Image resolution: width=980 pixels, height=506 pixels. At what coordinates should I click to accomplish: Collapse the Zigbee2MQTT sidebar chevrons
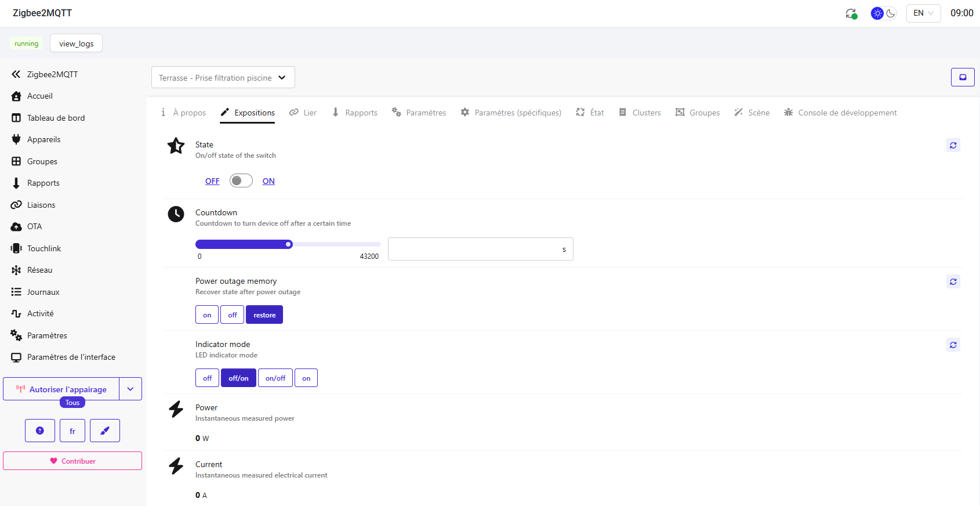(16, 74)
